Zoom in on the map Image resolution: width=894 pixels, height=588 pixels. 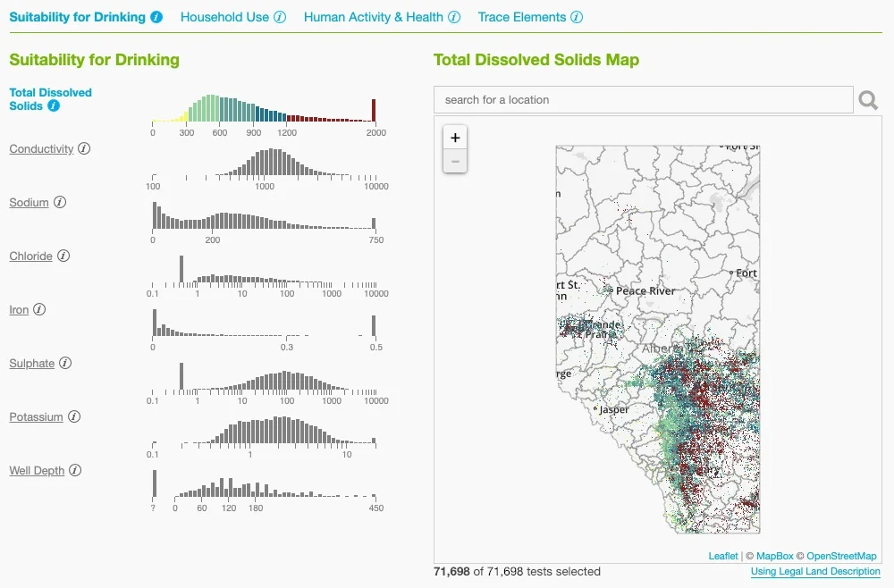click(x=455, y=138)
